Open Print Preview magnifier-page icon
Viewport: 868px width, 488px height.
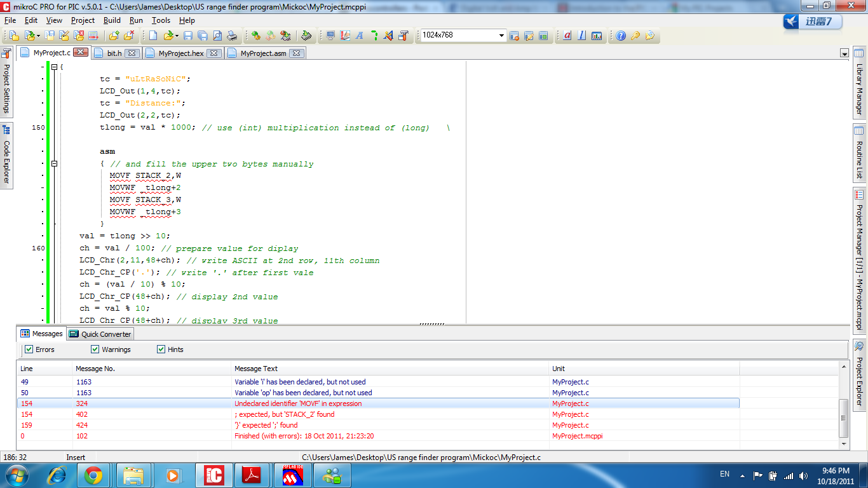[x=217, y=36]
